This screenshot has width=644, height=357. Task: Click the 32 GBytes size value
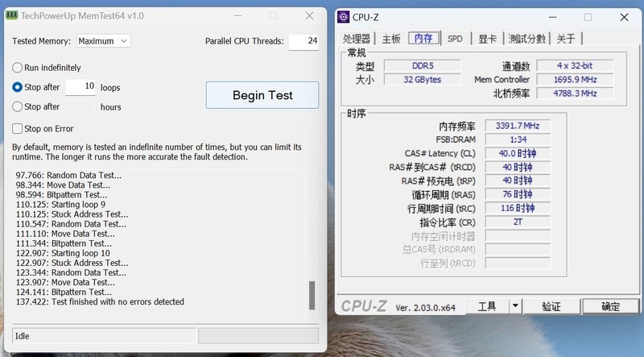(422, 80)
